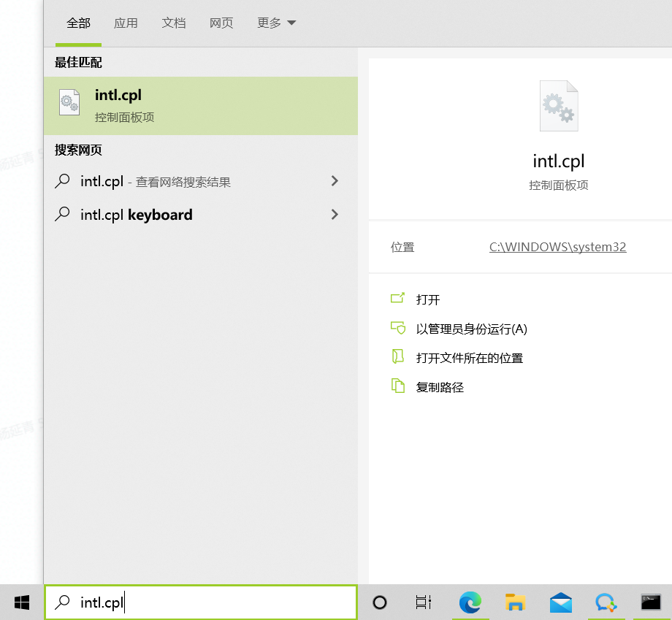Open the chat bubble app in taskbar
The height and width of the screenshot is (620, 672).
tap(606, 602)
